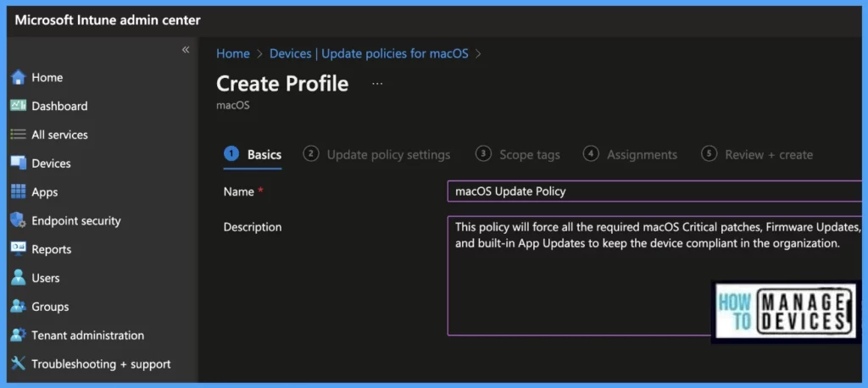Click the Microsoft Intune admin center title

108,20
